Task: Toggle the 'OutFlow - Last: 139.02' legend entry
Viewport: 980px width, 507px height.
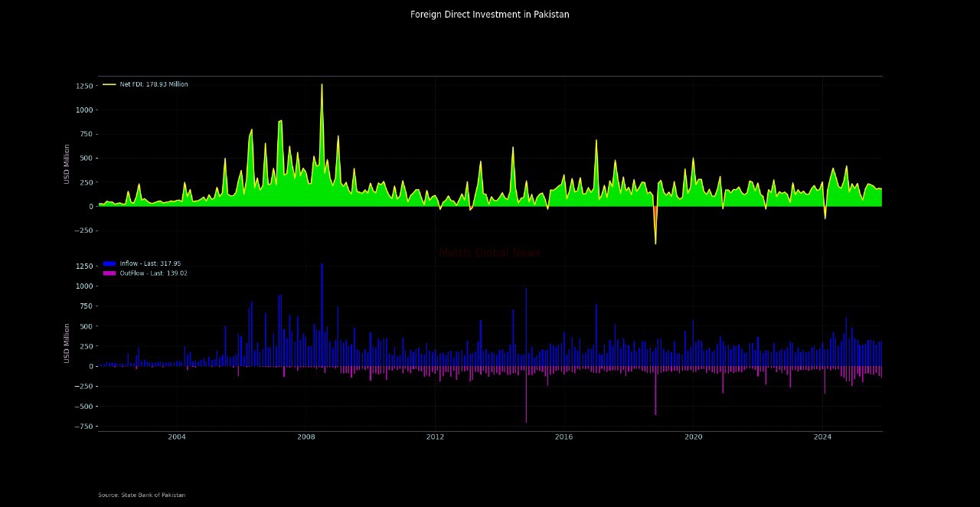Action: (x=153, y=273)
